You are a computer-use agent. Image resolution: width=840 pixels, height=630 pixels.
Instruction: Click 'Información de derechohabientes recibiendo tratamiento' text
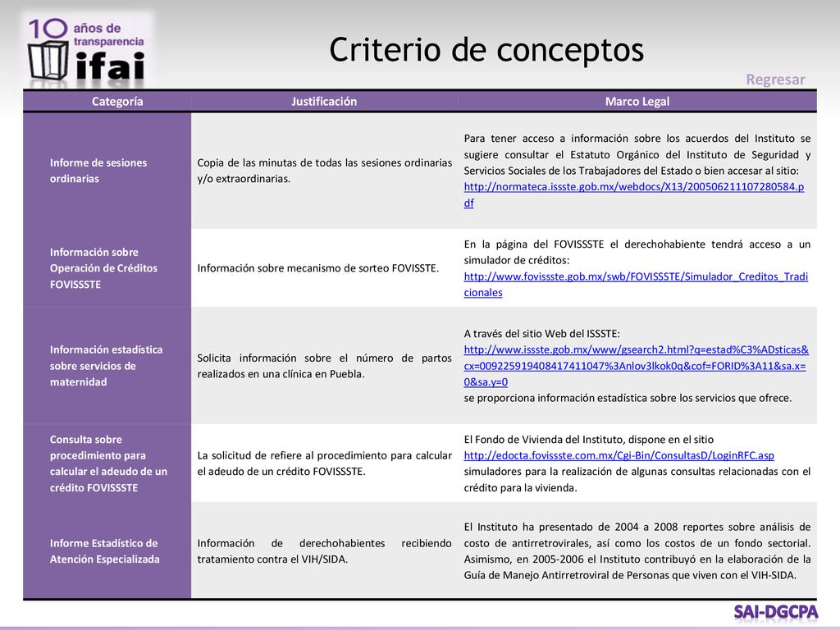(x=325, y=550)
